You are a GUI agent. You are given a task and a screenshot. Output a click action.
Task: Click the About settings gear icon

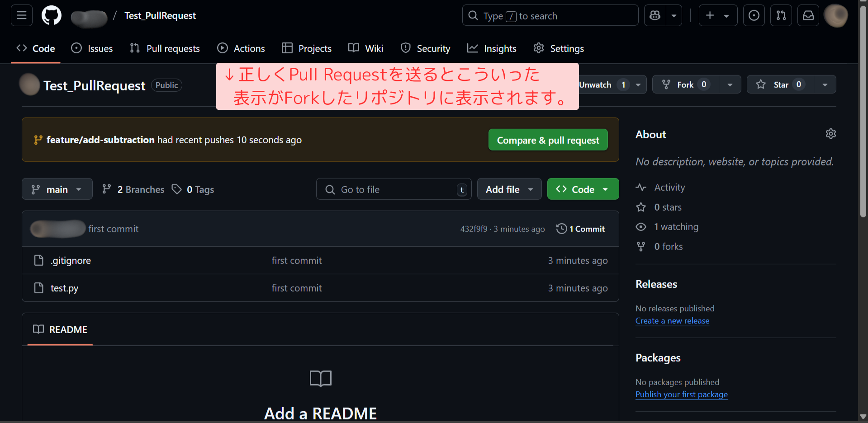click(x=830, y=134)
